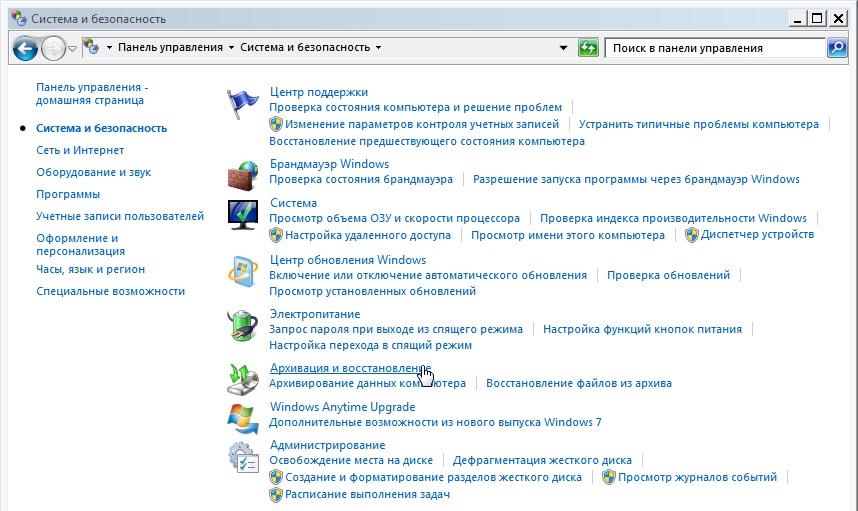Expand the arrow after Система и безопасность breadcrumb

(378, 47)
